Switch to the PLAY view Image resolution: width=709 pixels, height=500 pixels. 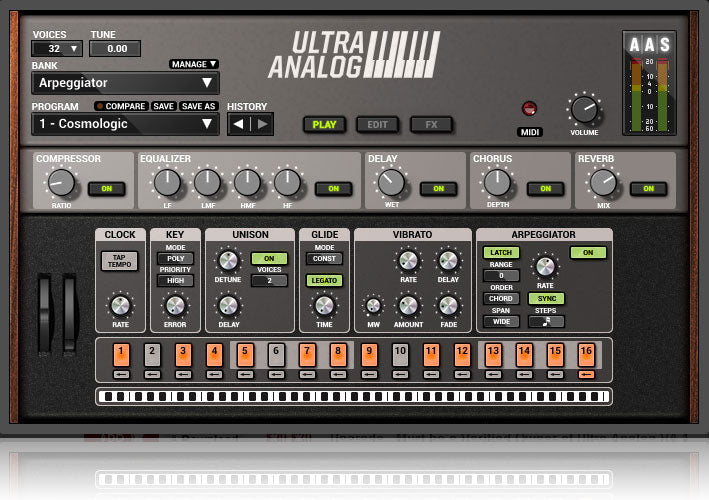pos(324,125)
